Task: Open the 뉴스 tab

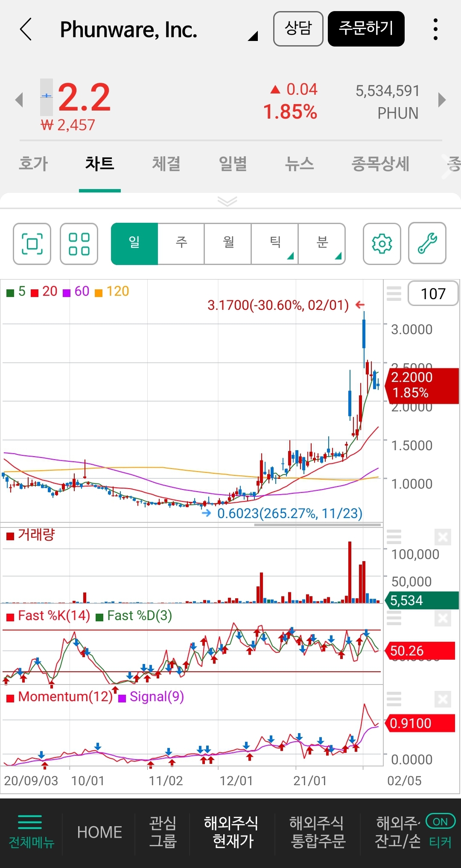Action: click(300, 164)
